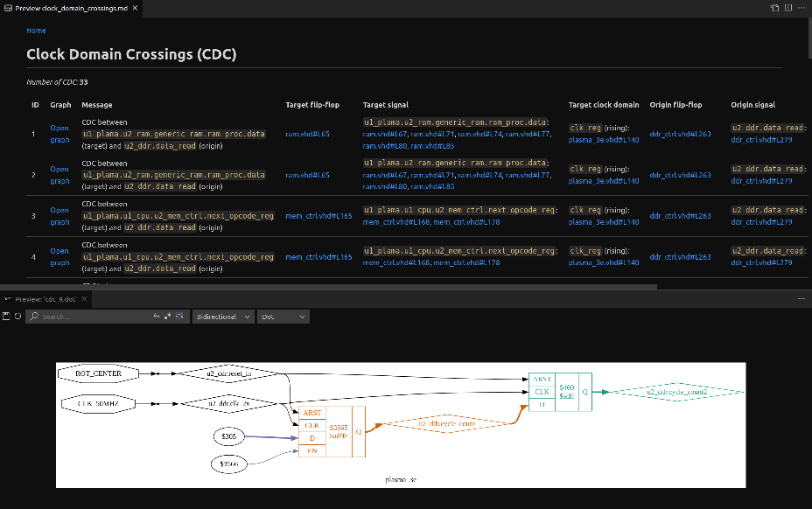Open the Bidirectional direction dropdown
This screenshot has height=509, width=812.
tap(223, 317)
